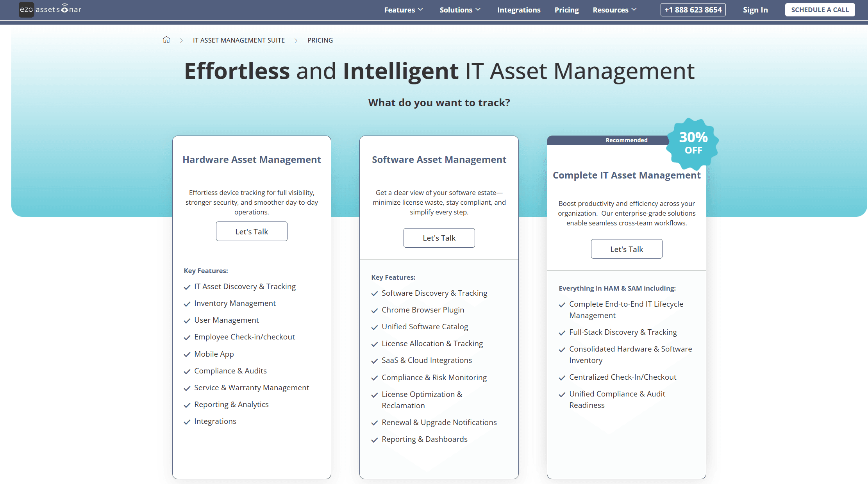Expand the Resources dropdown menu

click(x=614, y=10)
